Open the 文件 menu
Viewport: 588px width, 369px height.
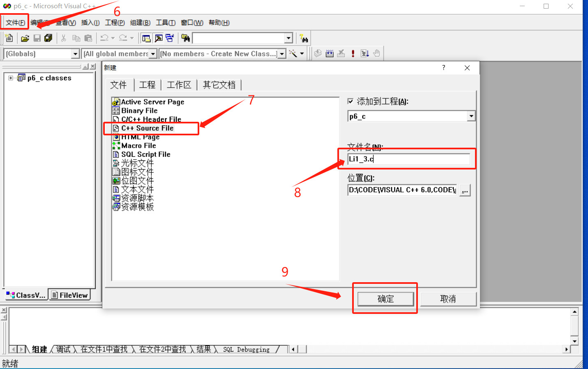tap(15, 23)
